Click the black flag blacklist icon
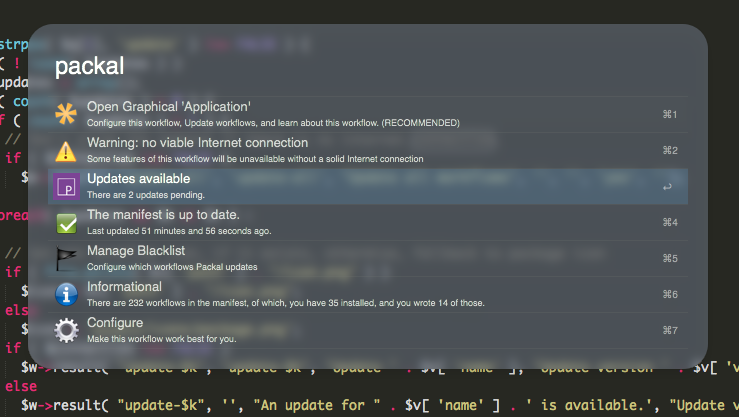This screenshot has width=739, height=417. coord(66,258)
